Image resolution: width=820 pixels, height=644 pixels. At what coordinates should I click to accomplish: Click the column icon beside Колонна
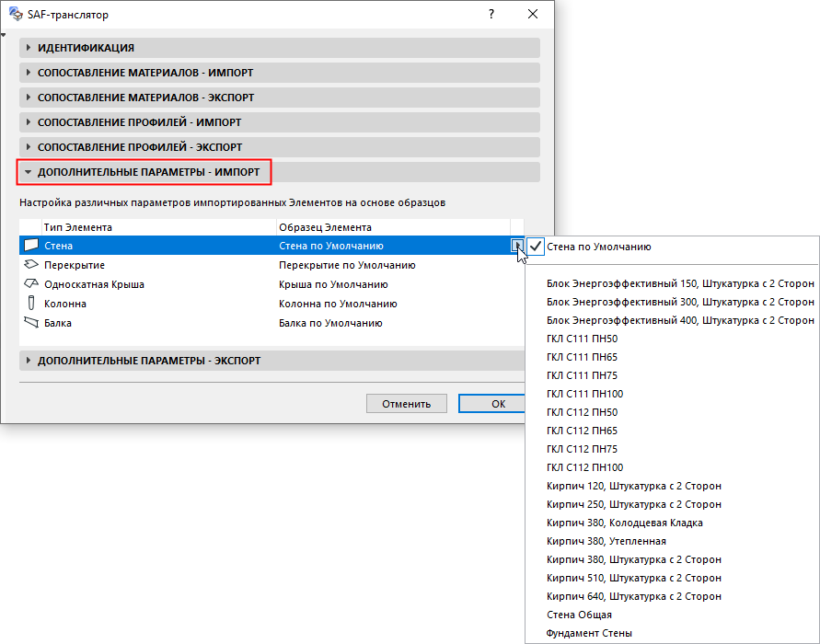pyautogui.click(x=31, y=304)
